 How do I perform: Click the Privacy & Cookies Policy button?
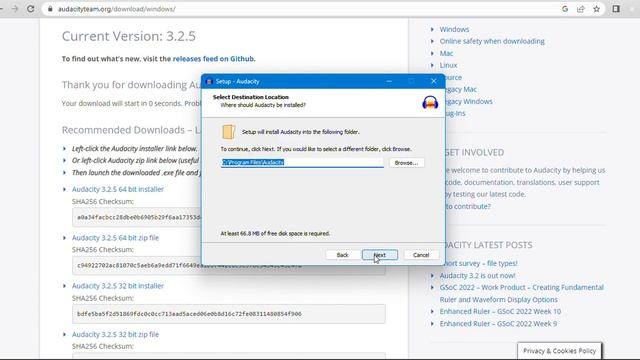click(x=559, y=351)
